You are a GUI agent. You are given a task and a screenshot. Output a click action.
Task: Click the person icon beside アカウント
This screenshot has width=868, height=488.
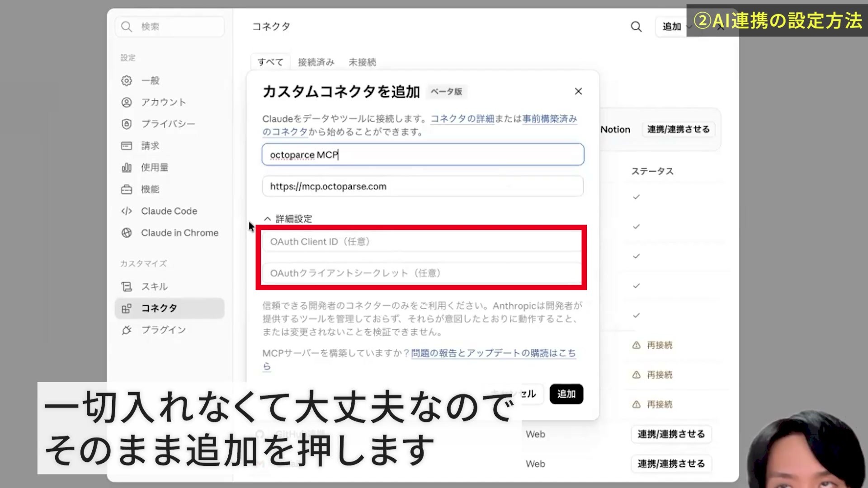(127, 102)
